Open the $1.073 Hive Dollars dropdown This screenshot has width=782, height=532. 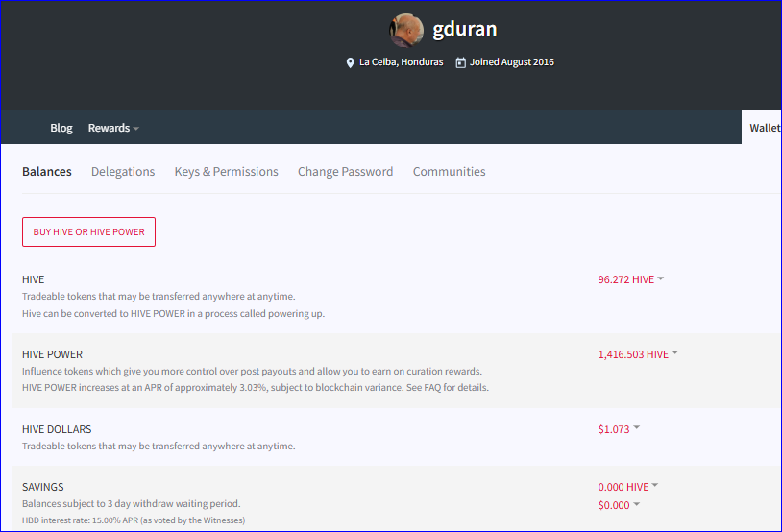[x=619, y=429]
